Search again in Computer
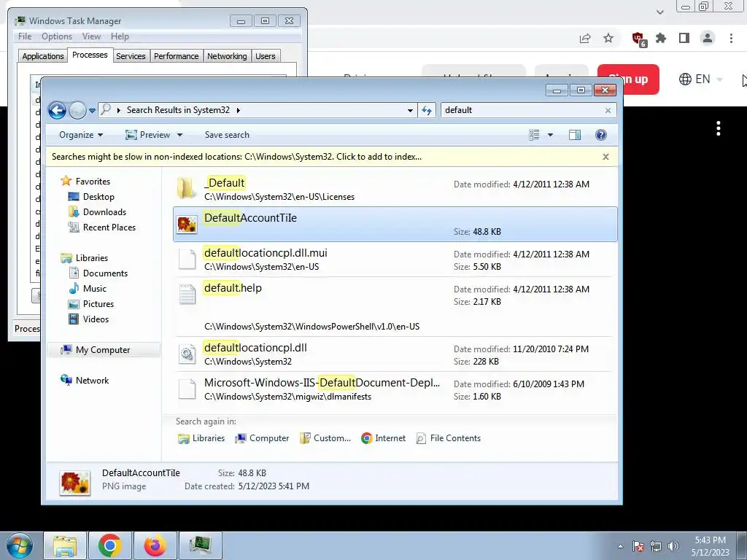This screenshot has width=747, height=560. click(262, 438)
